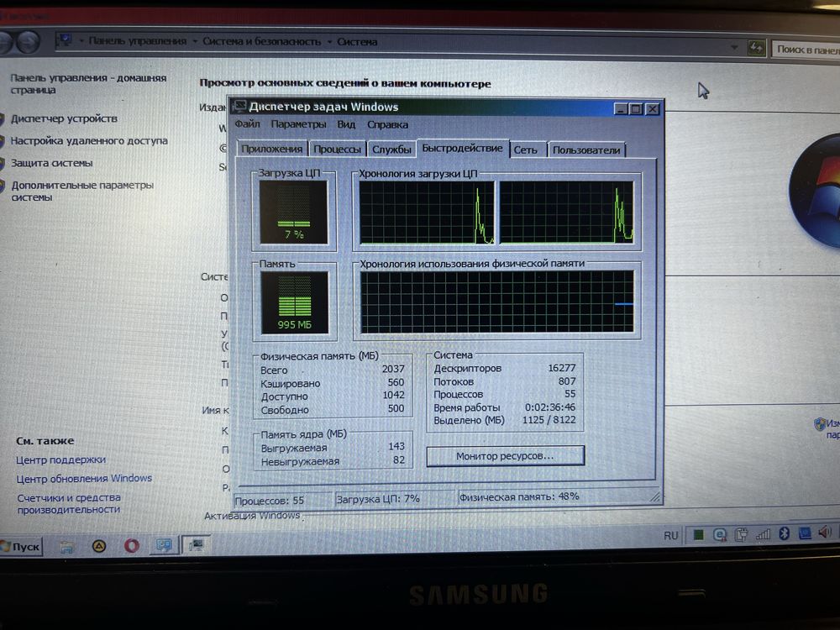Click the Bluetooth tray icon
The height and width of the screenshot is (630, 840).
point(784,533)
